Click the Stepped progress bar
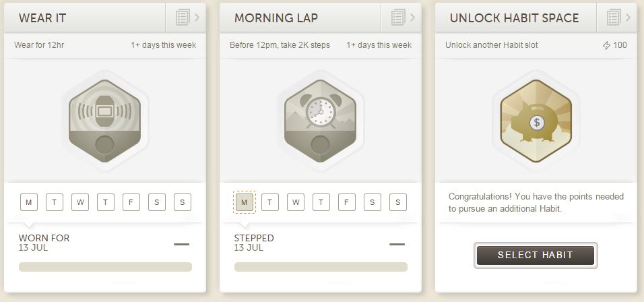644x302 pixels. 321,267
